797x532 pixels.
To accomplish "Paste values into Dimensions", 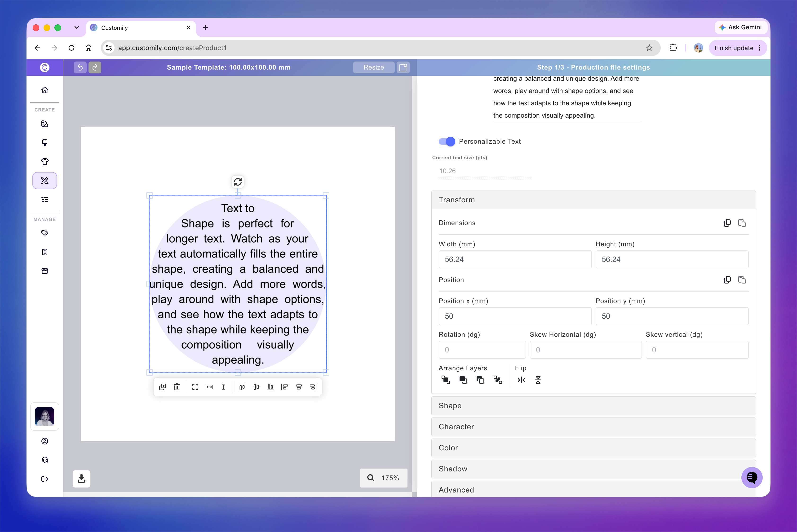I will [x=742, y=223].
